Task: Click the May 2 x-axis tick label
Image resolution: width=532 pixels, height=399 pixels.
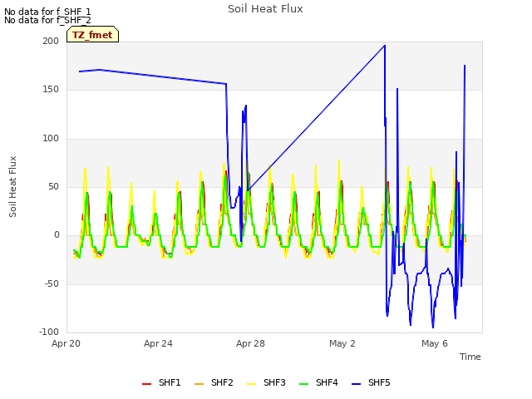Action: pyautogui.click(x=342, y=343)
